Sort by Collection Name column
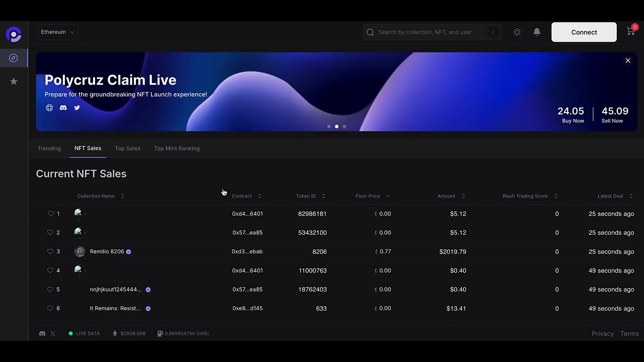The width and height of the screenshot is (644, 362). [x=101, y=196]
